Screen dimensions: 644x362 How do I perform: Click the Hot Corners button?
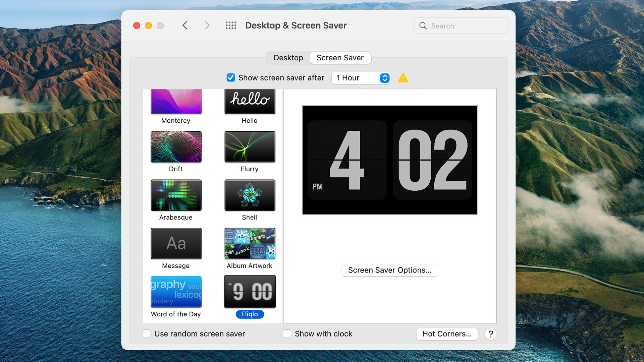447,334
